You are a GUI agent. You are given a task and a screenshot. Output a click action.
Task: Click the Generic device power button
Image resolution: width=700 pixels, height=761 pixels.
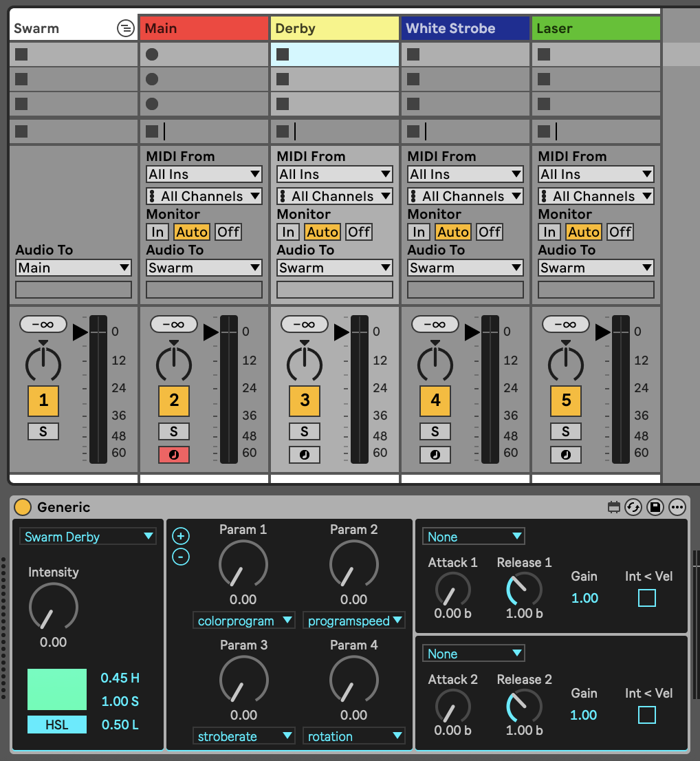pos(23,507)
